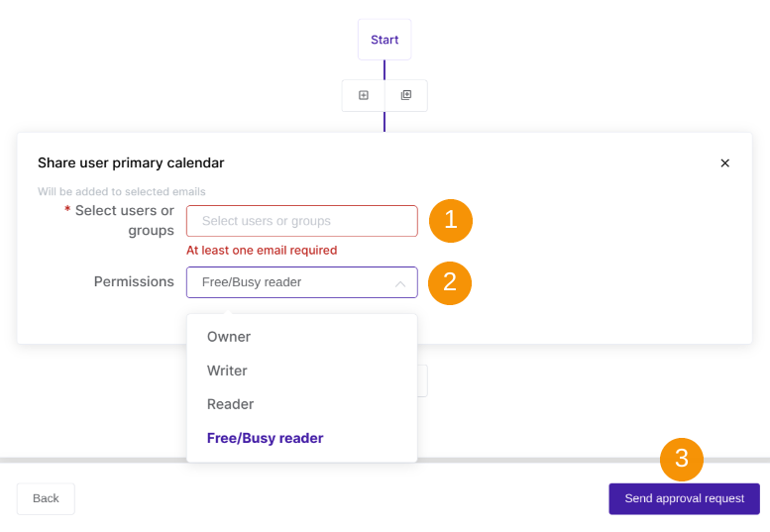Click the Permissions field label

[134, 281]
